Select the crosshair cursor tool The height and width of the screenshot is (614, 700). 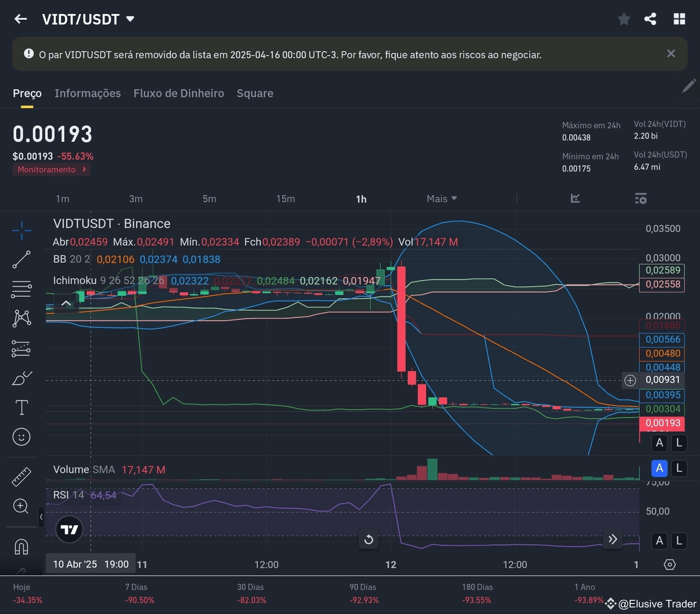click(x=21, y=231)
